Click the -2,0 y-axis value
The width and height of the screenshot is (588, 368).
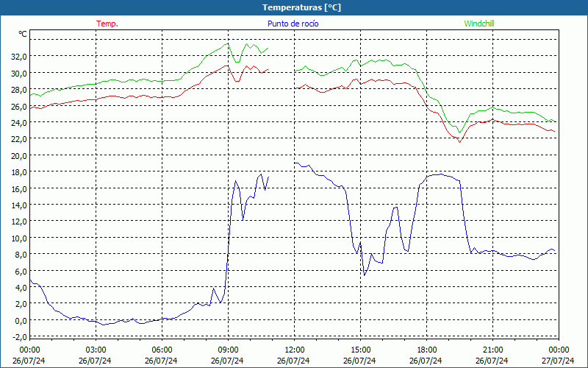[x=20, y=338]
